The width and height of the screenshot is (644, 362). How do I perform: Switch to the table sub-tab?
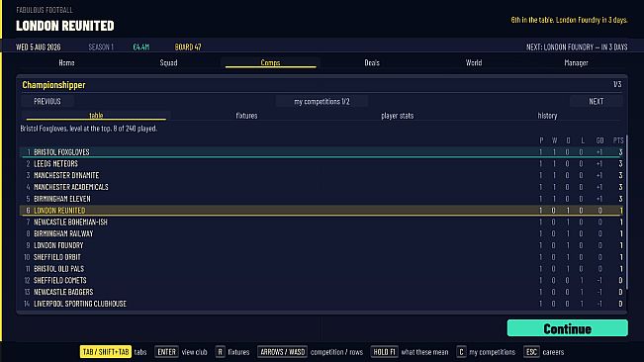(x=96, y=116)
